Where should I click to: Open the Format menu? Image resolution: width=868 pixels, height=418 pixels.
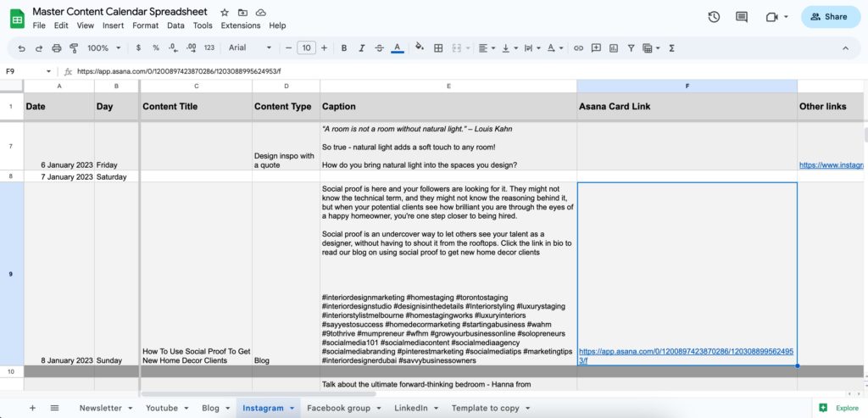146,25
